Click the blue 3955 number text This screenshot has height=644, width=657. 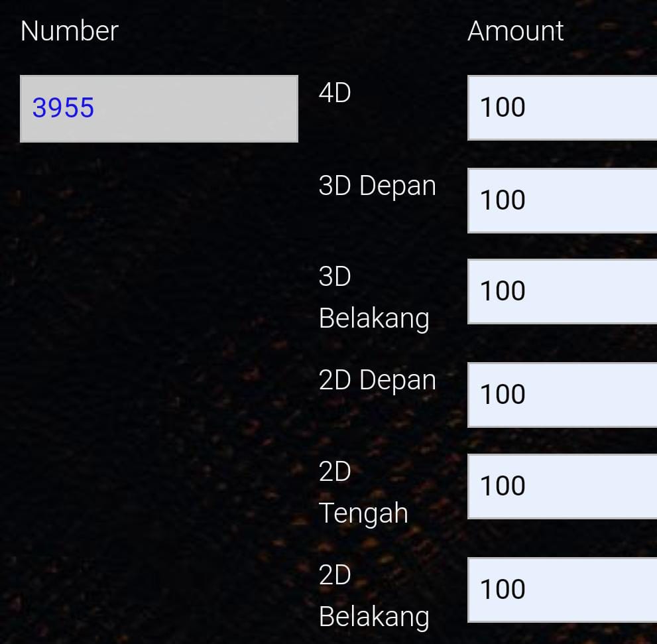click(x=64, y=108)
